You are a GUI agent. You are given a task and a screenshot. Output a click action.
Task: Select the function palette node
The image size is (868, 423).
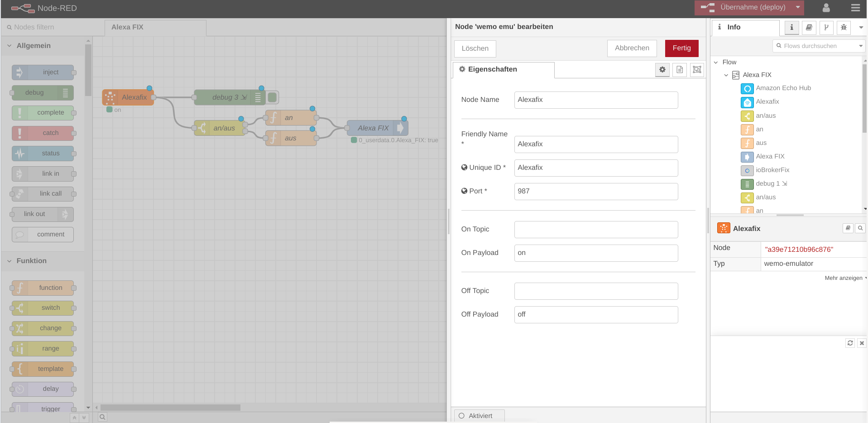(43, 288)
